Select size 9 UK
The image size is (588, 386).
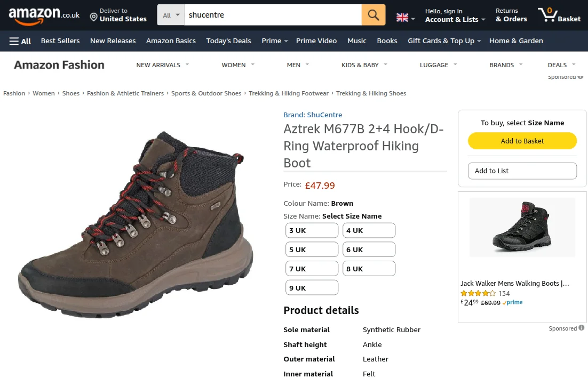tap(312, 287)
